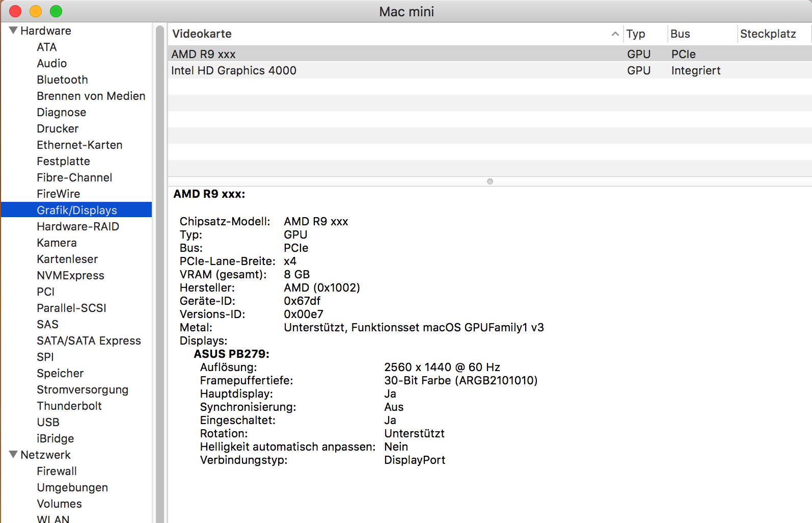Open the Bluetooth hardware entry
This screenshot has height=523, width=812.
(x=62, y=80)
